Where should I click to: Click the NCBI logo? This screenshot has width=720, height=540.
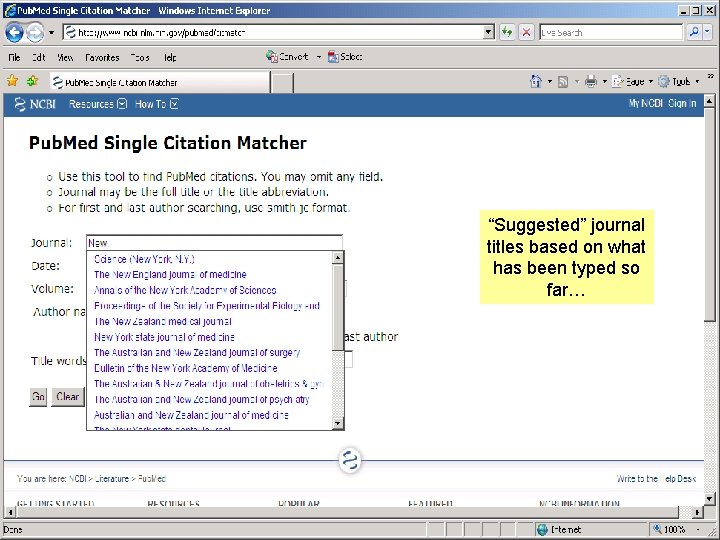(x=35, y=104)
